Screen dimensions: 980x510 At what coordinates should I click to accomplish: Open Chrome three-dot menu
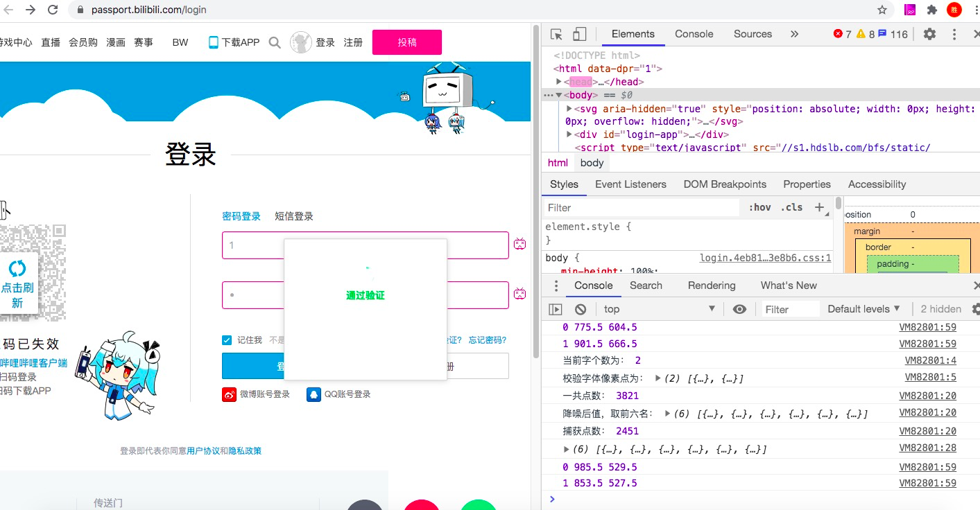(975, 10)
